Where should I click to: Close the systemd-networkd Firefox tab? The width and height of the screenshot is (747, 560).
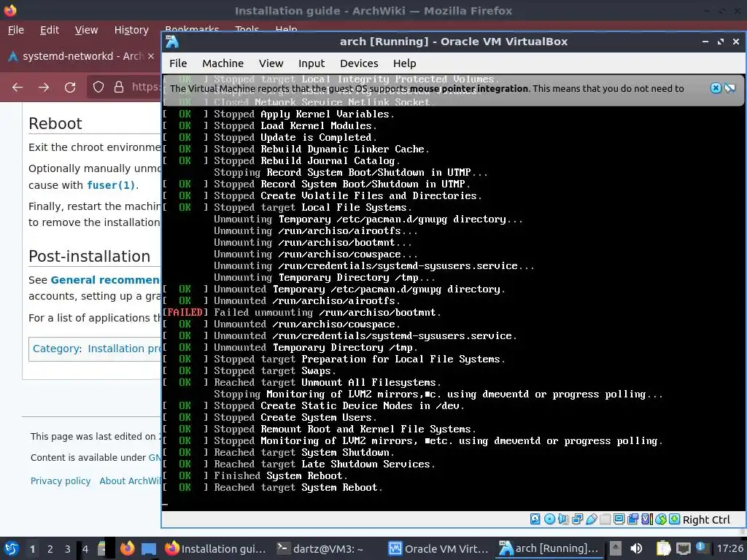pyautogui.click(x=151, y=56)
